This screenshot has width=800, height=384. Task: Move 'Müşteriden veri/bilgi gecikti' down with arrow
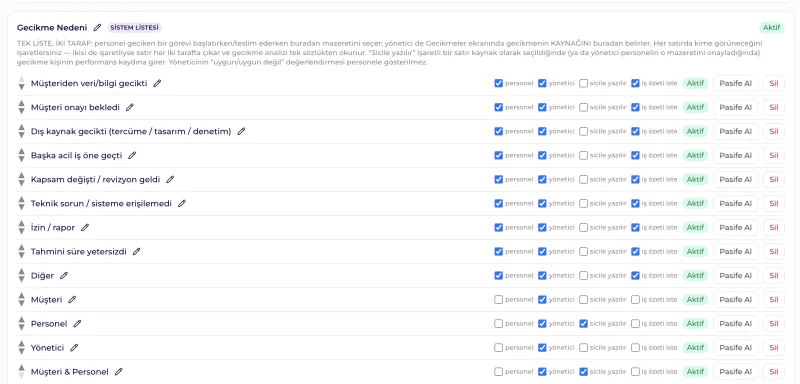click(x=21, y=87)
